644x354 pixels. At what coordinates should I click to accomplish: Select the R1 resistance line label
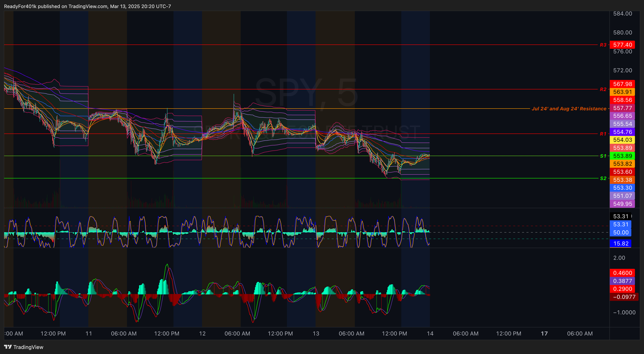pyautogui.click(x=603, y=134)
